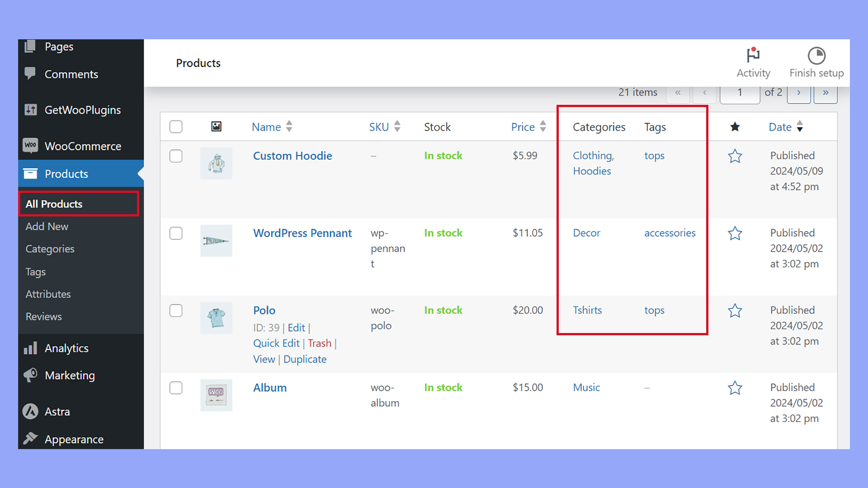Check the Custom Hoodie row checkbox

176,156
